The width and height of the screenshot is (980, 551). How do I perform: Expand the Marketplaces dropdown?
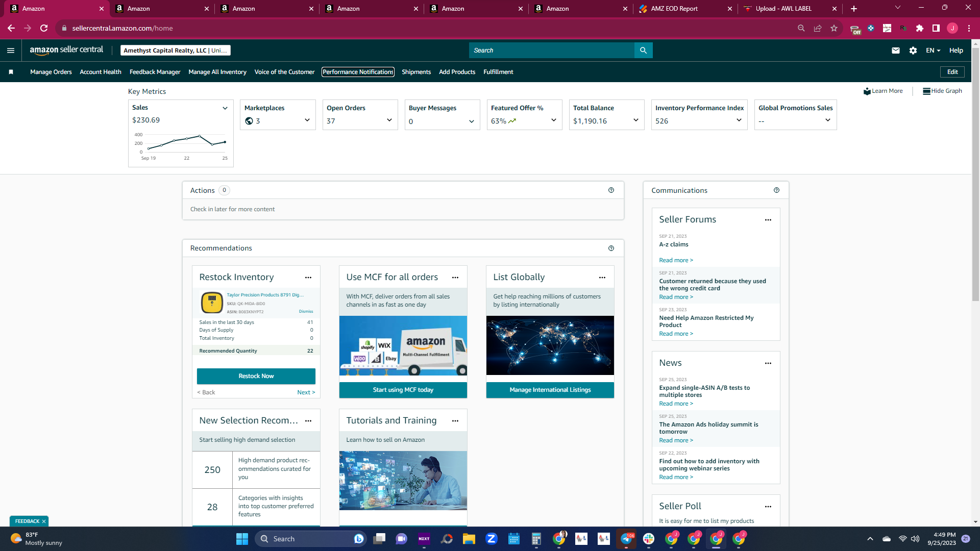point(307,120)
